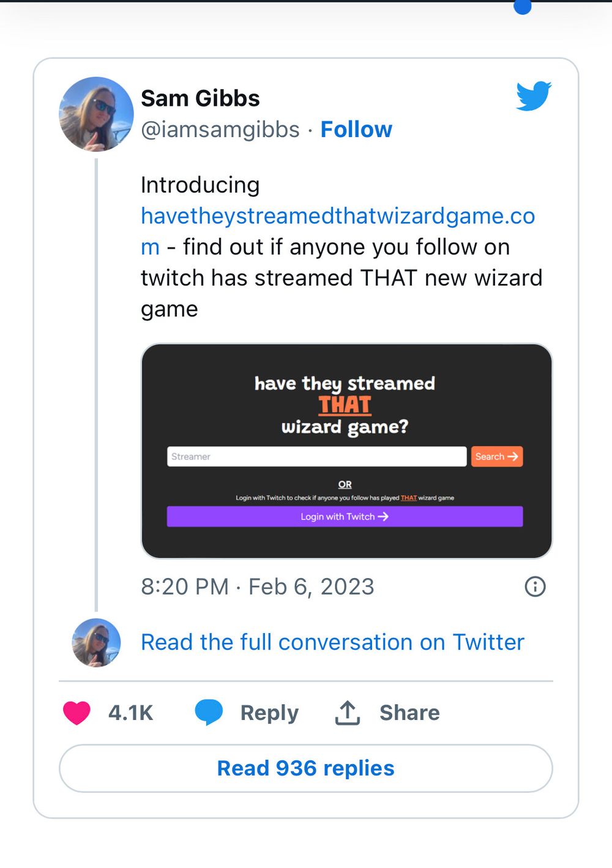Viewport: 612px width, 868px height.
Task: Follow the @iamsamgibbs account
Action: point(356,130)
